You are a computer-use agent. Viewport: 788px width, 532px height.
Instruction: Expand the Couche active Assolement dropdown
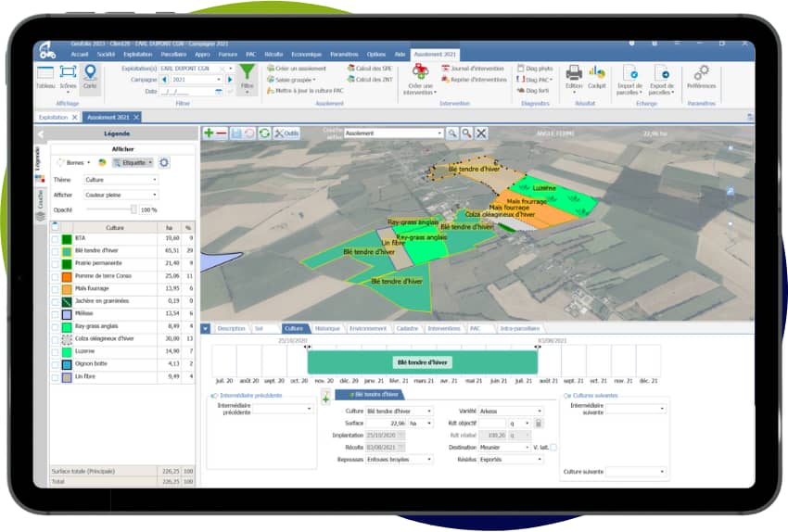click(x=439, y=133)
